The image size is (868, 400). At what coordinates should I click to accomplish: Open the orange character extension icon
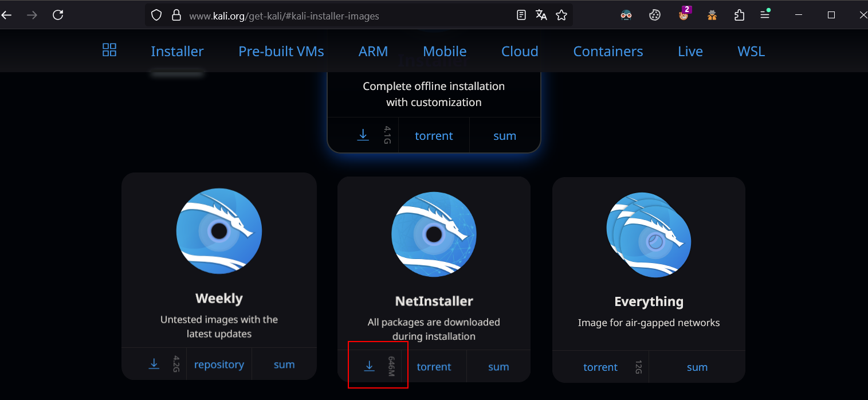tap(712, 15)
